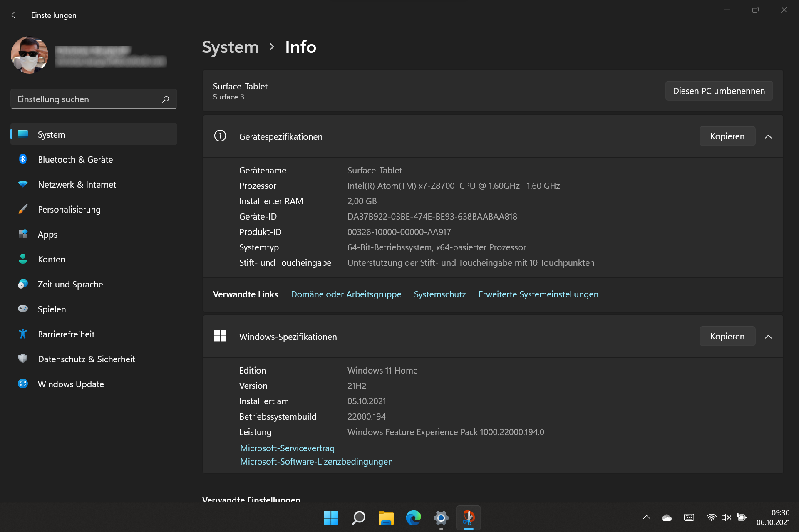Open the Systemschutz link

click(439, 294)
